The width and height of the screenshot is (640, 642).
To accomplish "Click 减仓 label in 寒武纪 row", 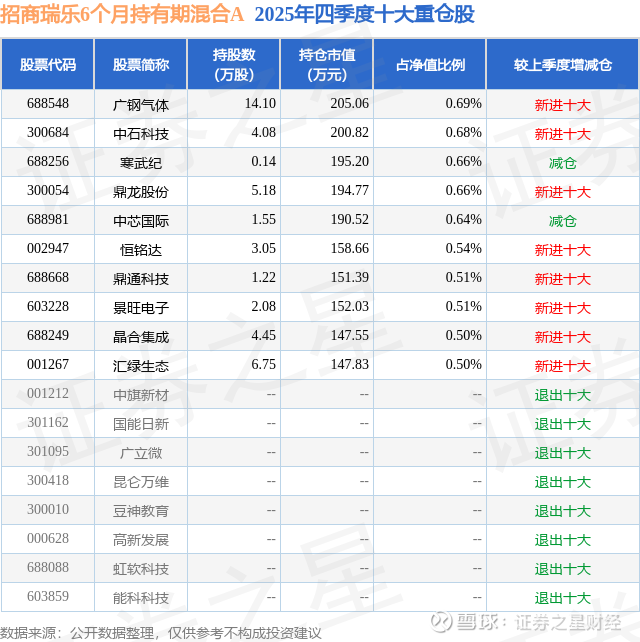I will click(563, 163).
